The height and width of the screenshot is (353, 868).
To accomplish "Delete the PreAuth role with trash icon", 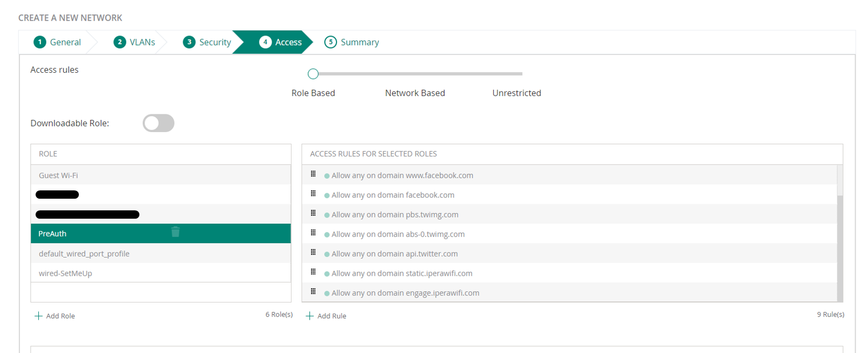I will (175, 232).
